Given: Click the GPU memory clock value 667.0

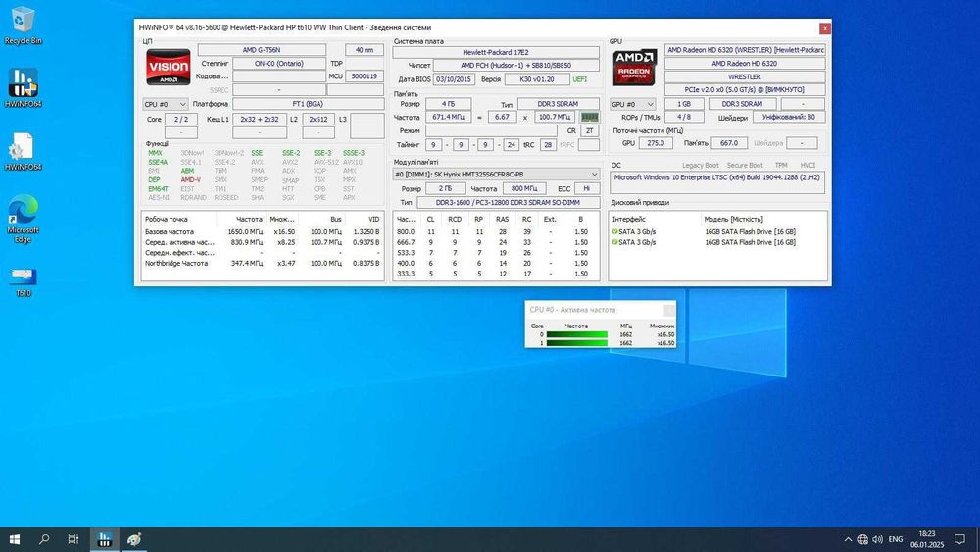Looking at the screenshot, I should point(729,143).
